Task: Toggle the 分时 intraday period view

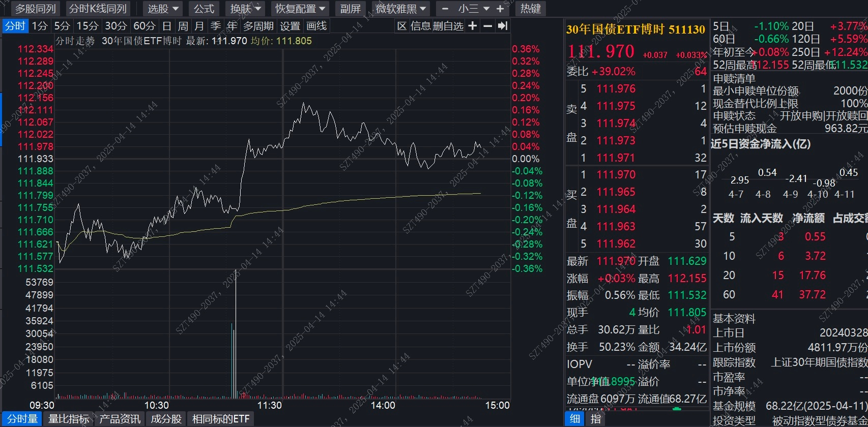Action: point(15,26)
